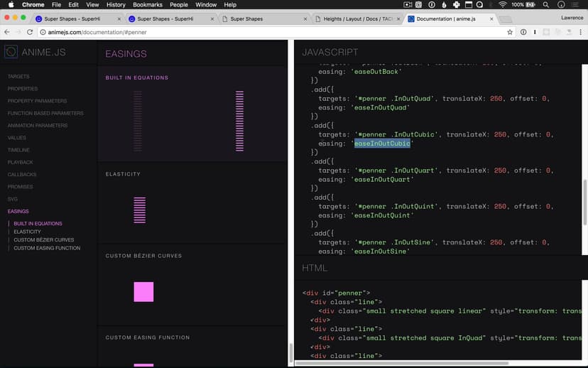Image resolution: width=588 pixels, height=368 pixels.
Task: Select Custom Bézier Curves sub-item
Action: click(x=44, y=240)
